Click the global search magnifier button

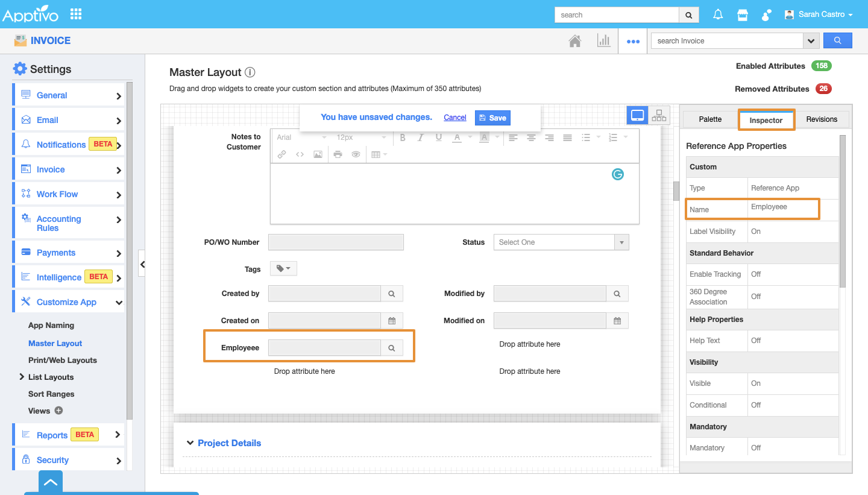click(688, 15)
